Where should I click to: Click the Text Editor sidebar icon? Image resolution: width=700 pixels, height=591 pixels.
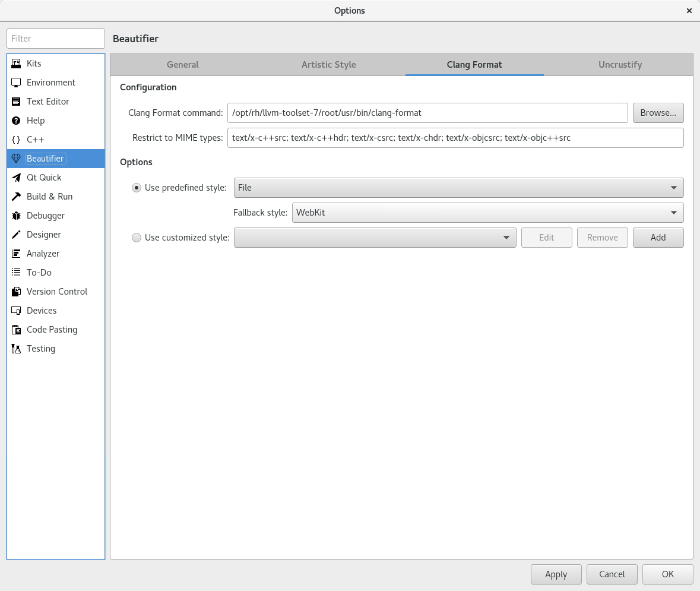coord(16,102)
